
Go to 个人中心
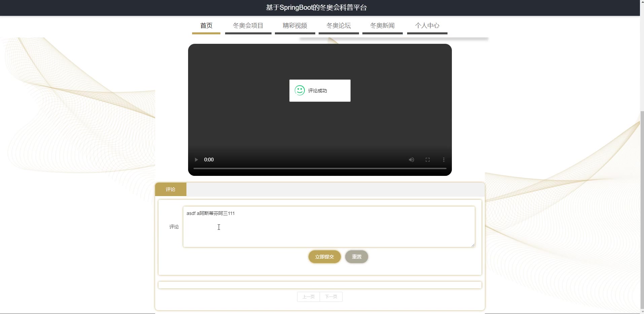coord(427,26)
